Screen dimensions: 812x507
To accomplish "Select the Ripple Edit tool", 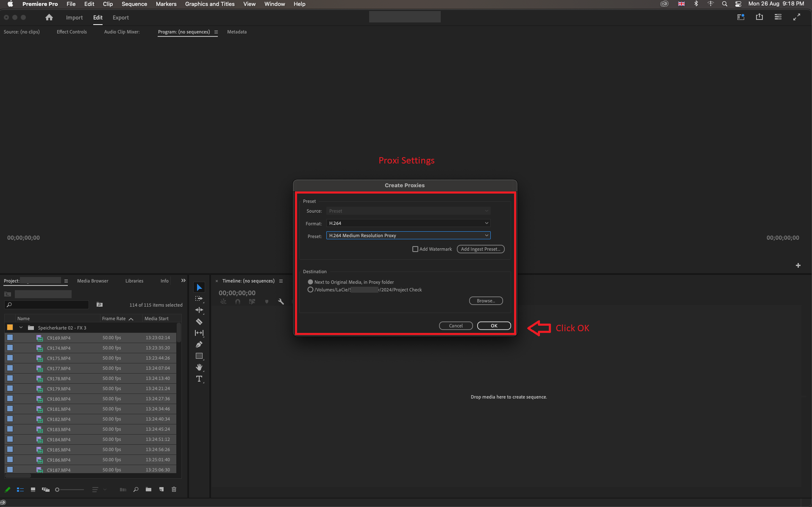I will tap(199, 310).
